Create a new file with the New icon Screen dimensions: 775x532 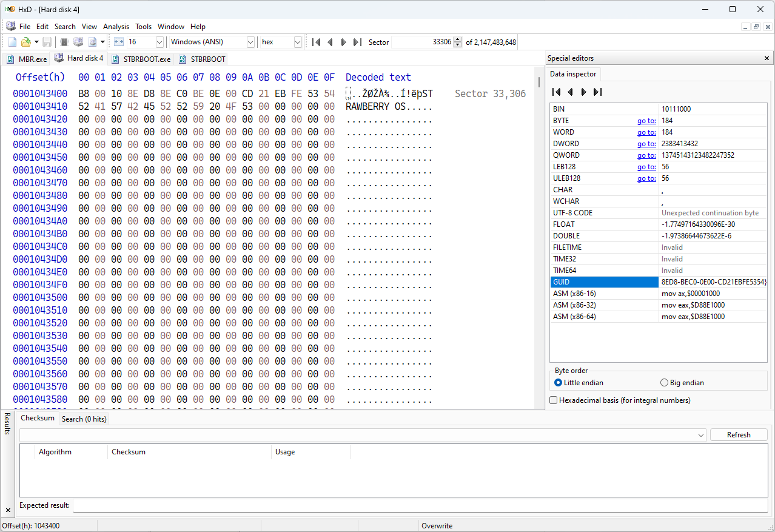pos(12,42)
